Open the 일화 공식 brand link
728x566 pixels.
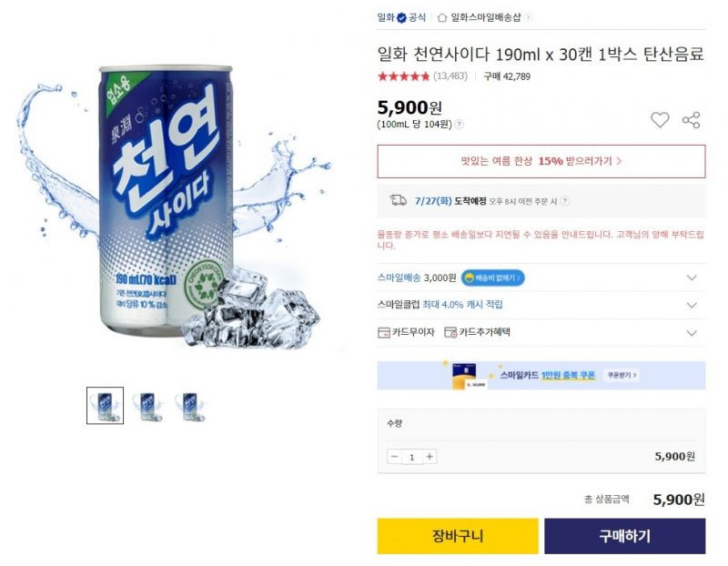pyautogui.click(x=401, y=17)
